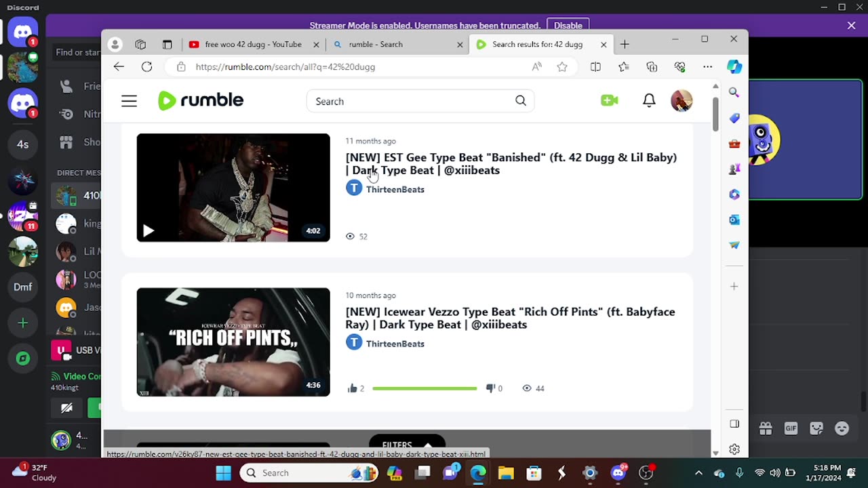
Task: Open Edge sidebar settings gear
Action: 734,449
